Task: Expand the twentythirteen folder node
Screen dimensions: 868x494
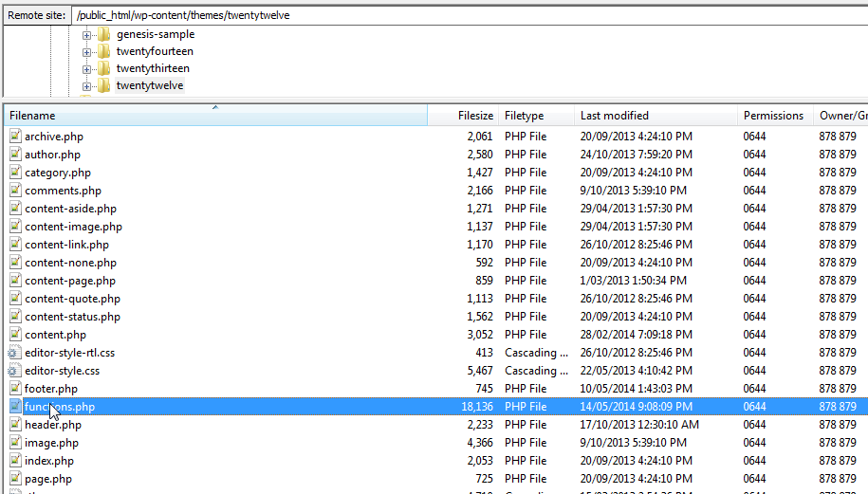Action: tap(87, 69)
